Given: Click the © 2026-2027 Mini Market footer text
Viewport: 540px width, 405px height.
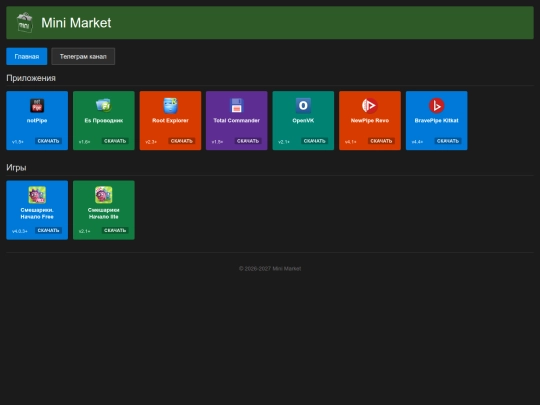Looking at the screenshot, I should [x=270, y=269].
